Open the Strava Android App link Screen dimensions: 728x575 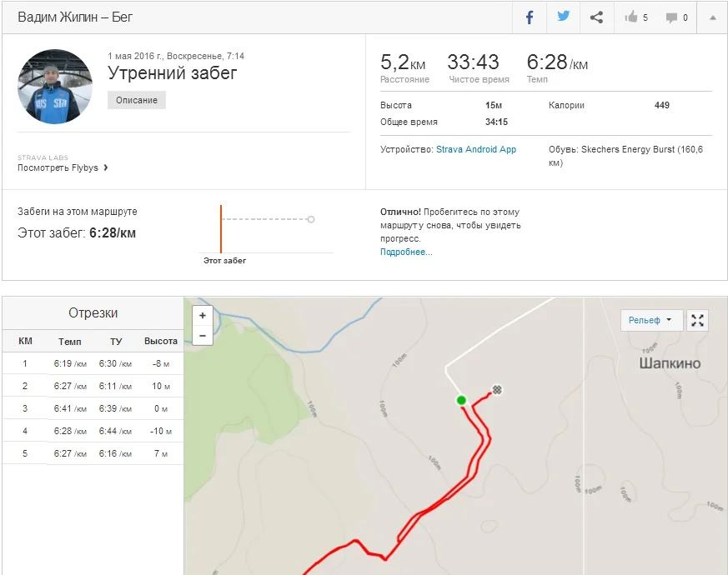coord(475,149)
